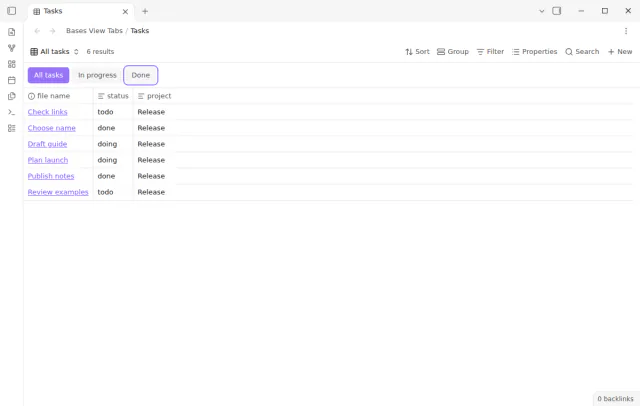
Task: Open the Choose name note
Action: 51,128
